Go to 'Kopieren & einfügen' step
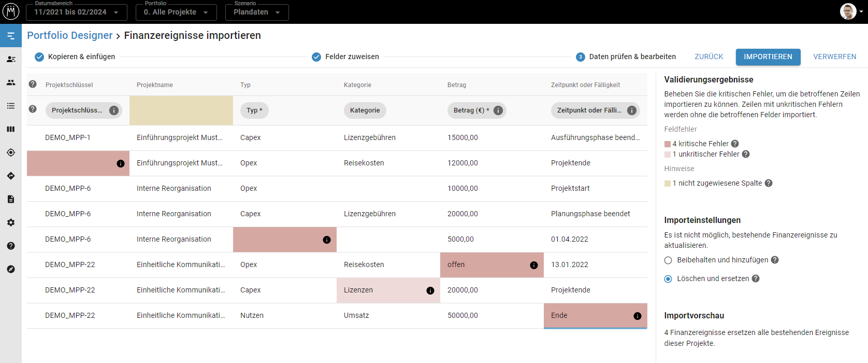Viewport: 868px width, 363px height. point(75,57)
